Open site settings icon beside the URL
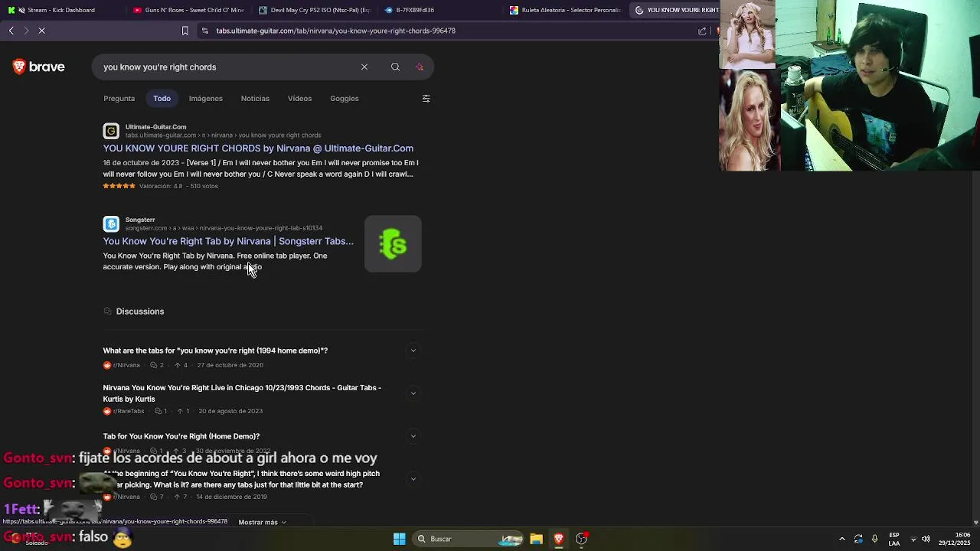Screen dimensions: 980x551 click(x=204, y=31)
